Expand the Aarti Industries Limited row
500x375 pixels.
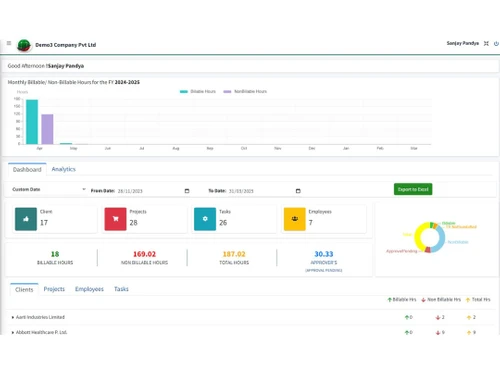(x=13, y=317)
